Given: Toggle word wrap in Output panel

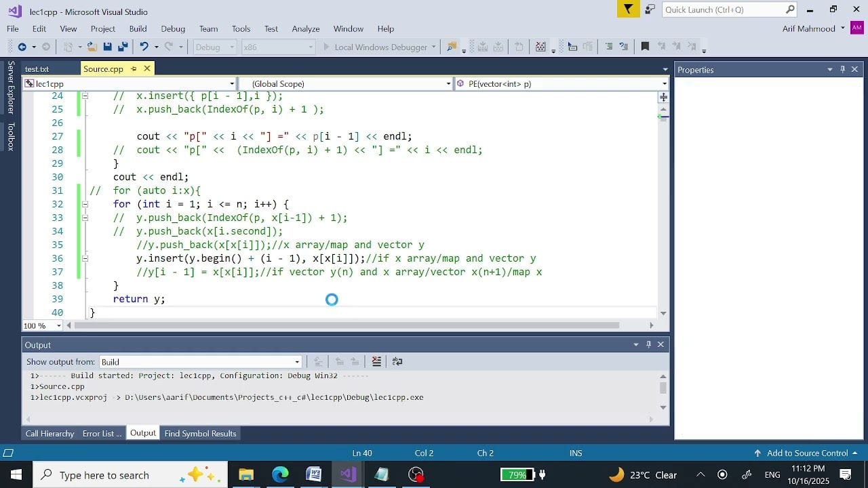Looking at the screenshot, I should [397, 361].
